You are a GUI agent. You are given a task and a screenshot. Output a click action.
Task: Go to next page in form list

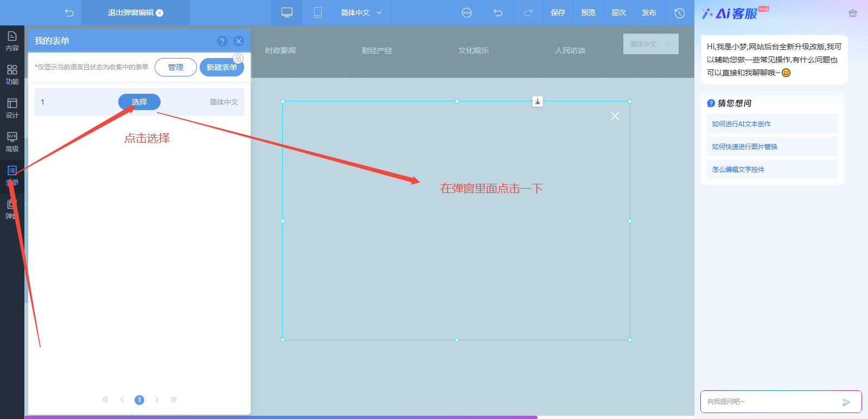coord(157,399)
